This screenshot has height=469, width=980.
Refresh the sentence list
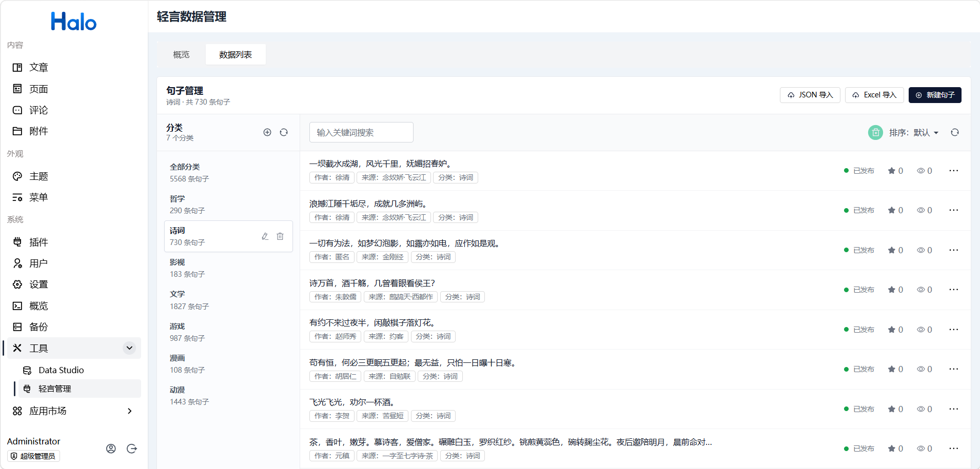tap(954, 132)
